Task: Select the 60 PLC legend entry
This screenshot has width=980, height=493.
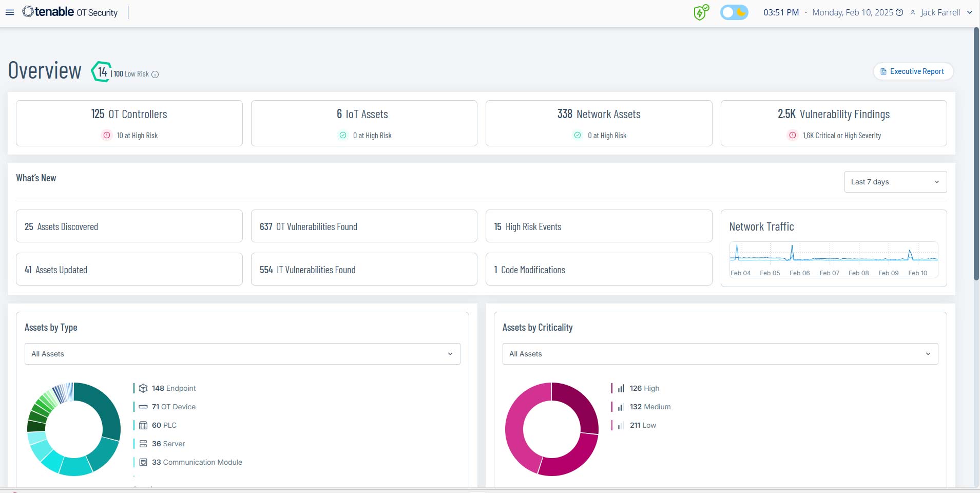Action: pyautogui.click(x=164, y=425)
